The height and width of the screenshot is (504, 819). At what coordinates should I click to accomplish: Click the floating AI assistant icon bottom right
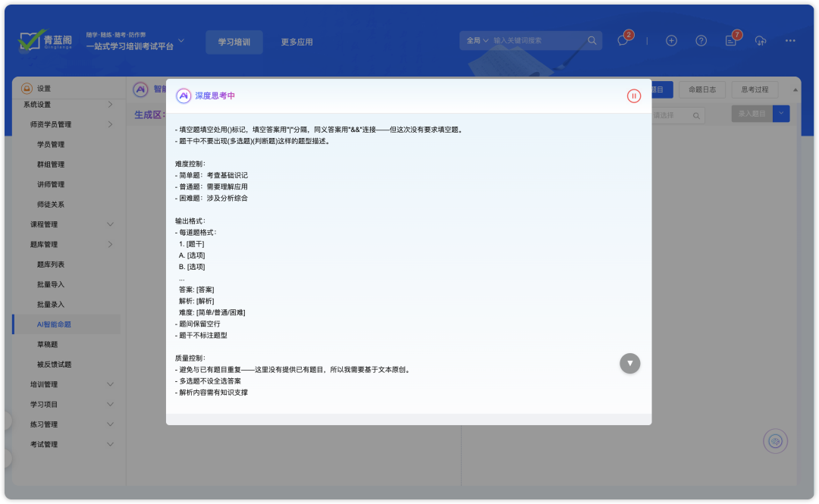click(x=774, y=440)
